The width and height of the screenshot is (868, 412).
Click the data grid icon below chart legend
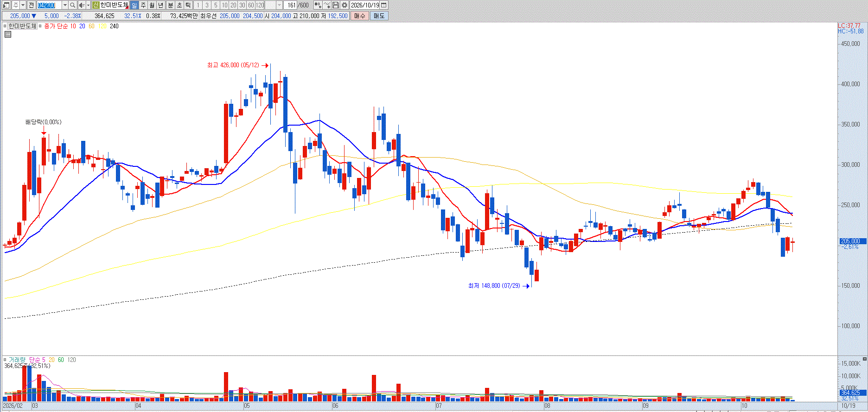pos(8,34)
